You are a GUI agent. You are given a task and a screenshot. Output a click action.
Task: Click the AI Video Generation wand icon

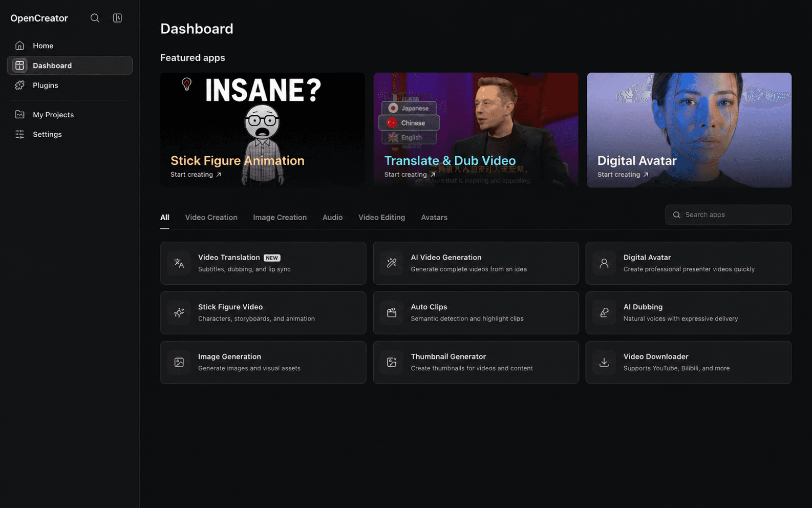click(x=392, y=263)
